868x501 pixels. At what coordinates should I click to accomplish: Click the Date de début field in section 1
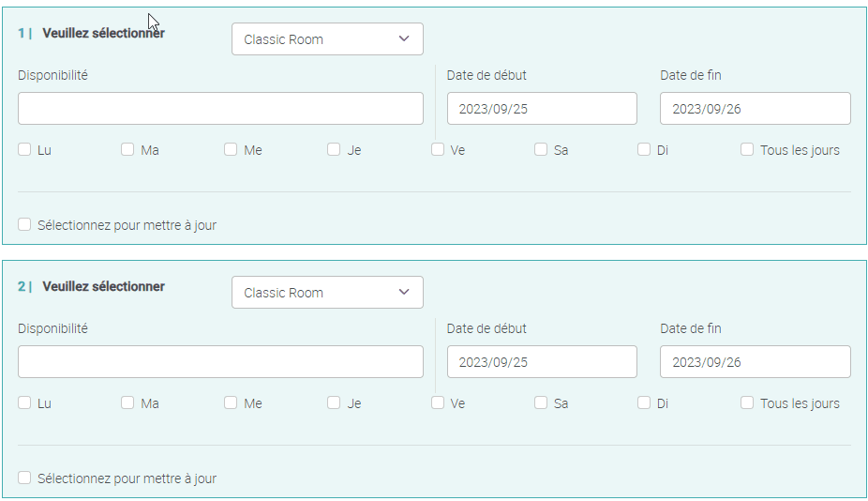(542, 109)
